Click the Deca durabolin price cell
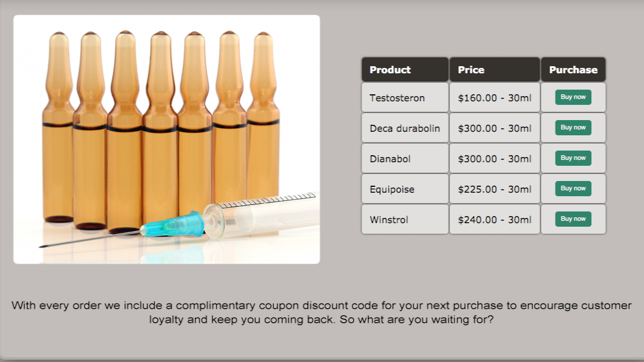 coord(494,128)
